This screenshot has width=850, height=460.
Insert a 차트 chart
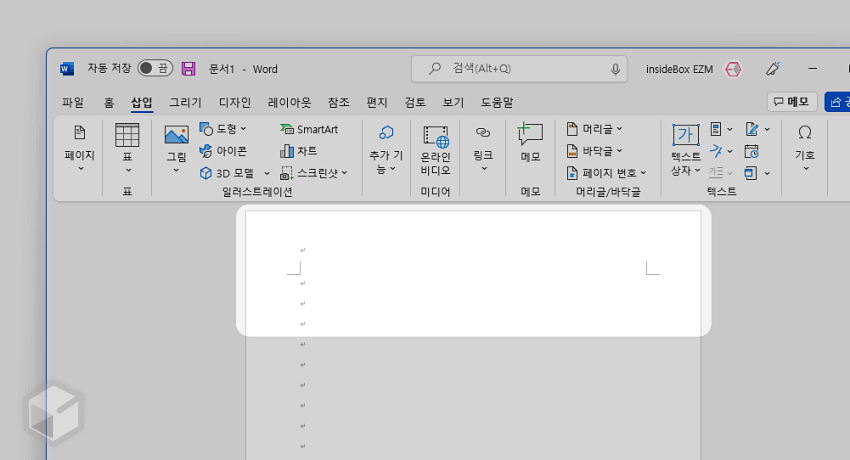(299, 151)
